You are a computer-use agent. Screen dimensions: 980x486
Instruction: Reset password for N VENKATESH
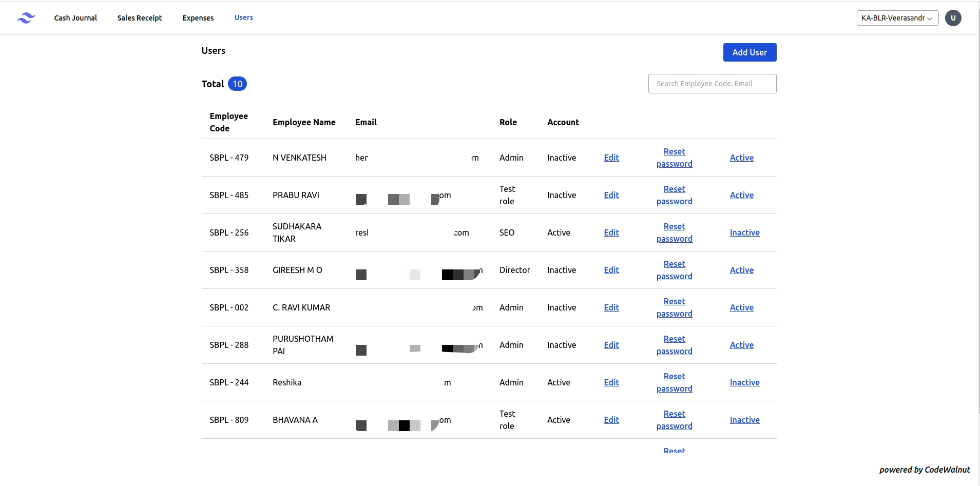674,158
